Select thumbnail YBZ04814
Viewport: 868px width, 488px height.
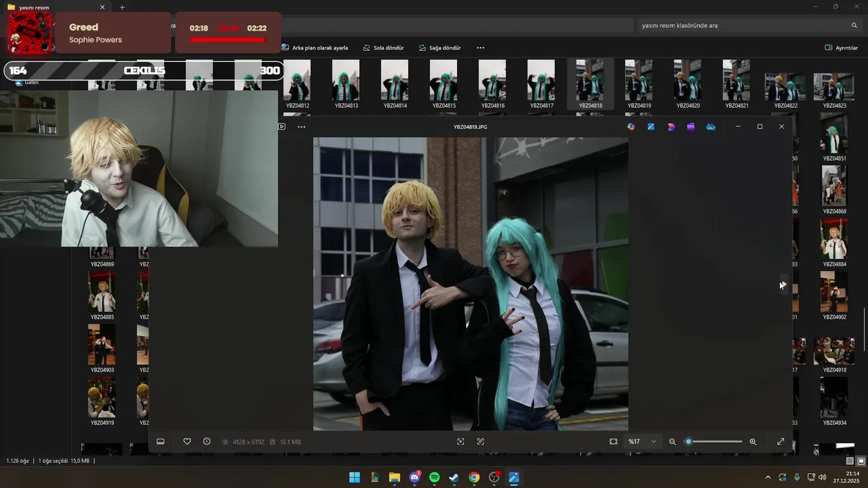coord(395,84)
